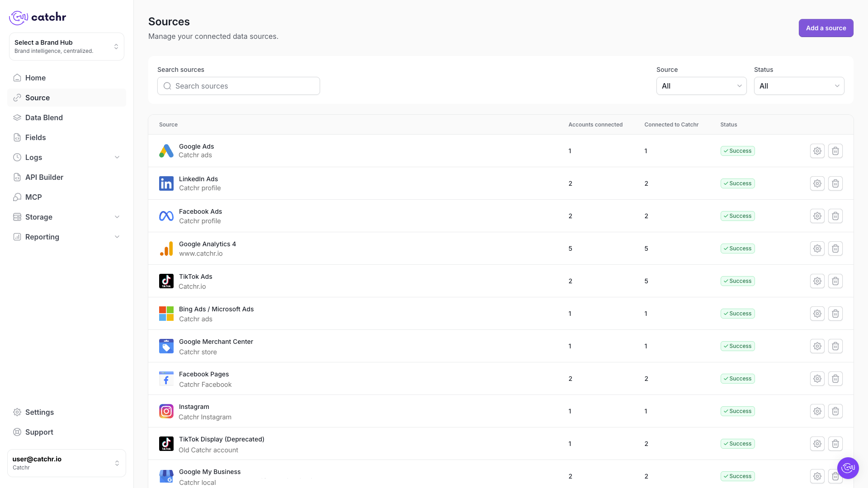Open settings for Google Merchant Center

(x=817, y=346)
